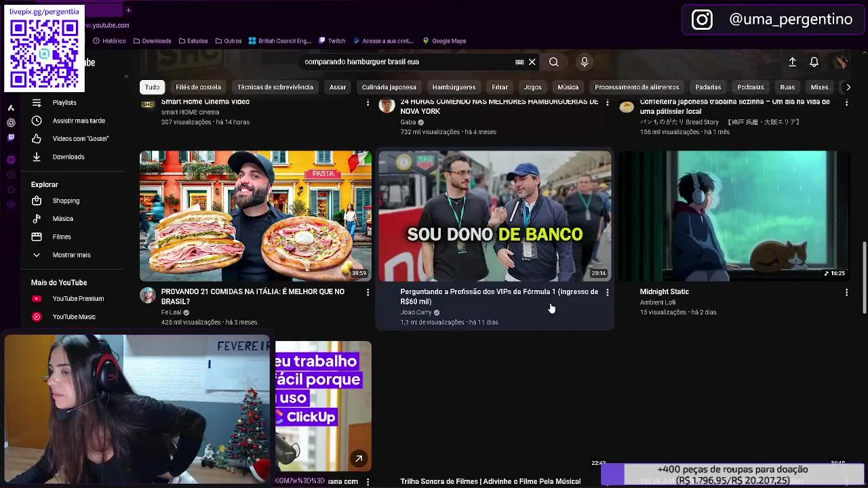Click the search magnifier button
The image size is (868, 488).
[554, 62]
